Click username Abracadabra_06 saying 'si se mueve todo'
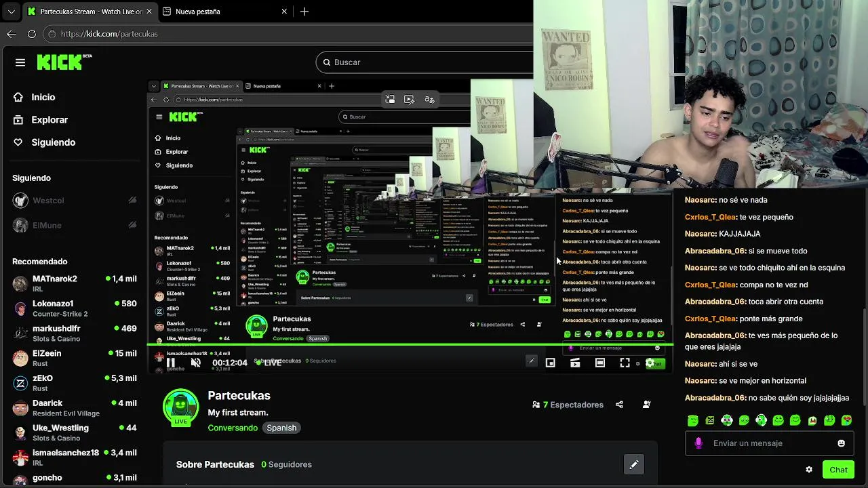This screenshot has height=488, width=868. (x=715, y=251)
